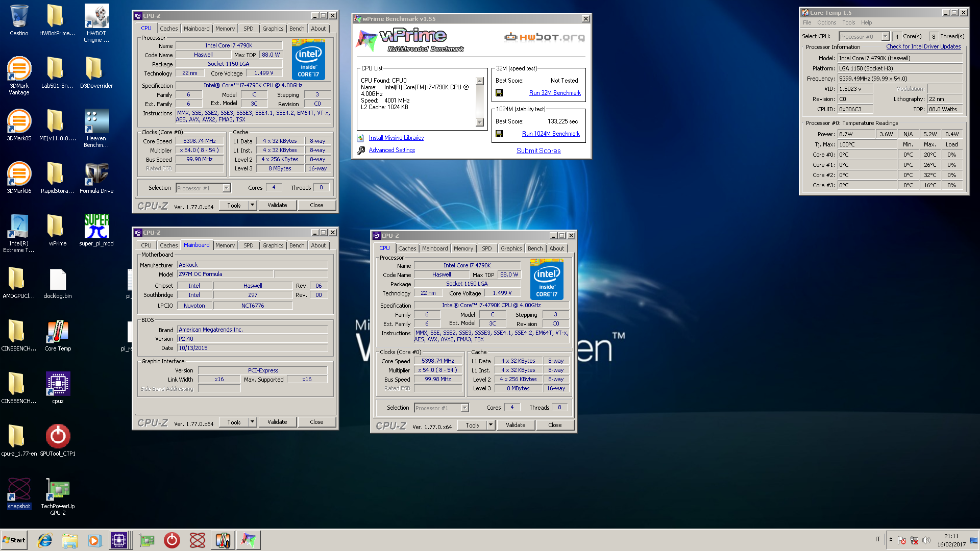
Task: Click Submit Scores link in wPrime
Action: pos(538,151)
